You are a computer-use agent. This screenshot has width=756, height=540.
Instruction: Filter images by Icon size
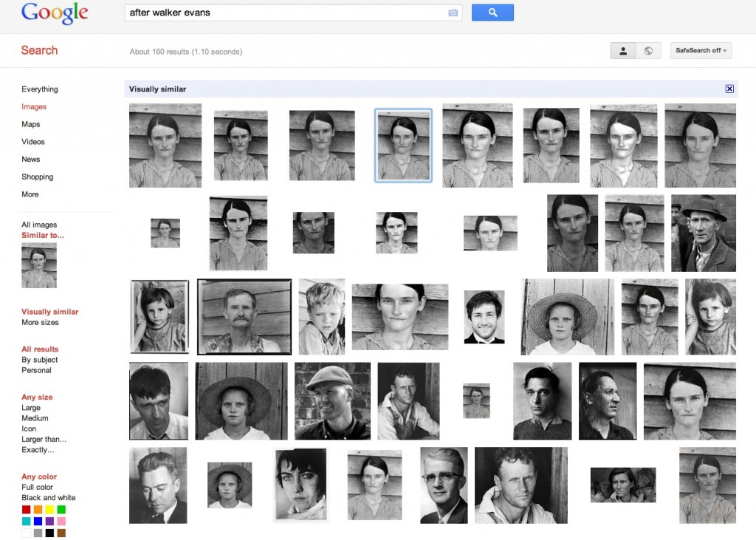(x=29, y=428)
